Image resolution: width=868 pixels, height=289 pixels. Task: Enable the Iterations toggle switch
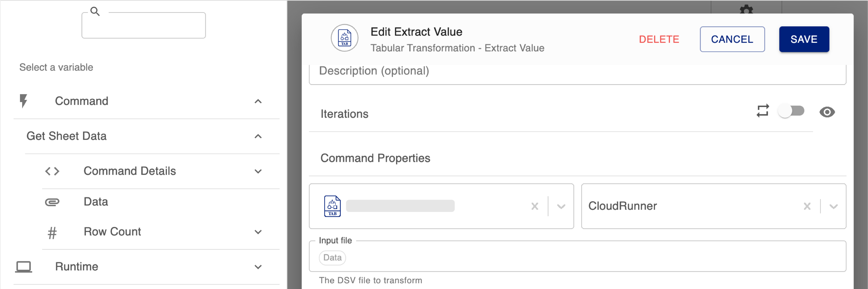(x=792, y=111)
